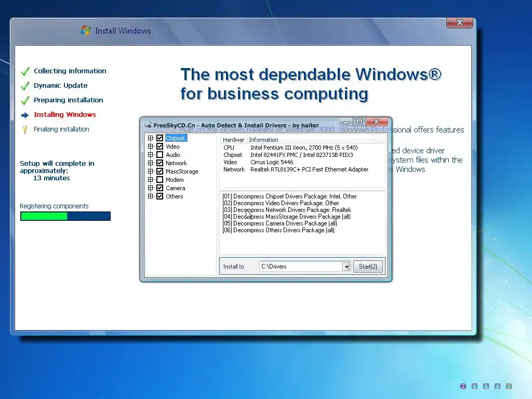Maximize the FreeSkyCD driver tool window
This screenshot has height=399, width=532.
click(360, 122)
